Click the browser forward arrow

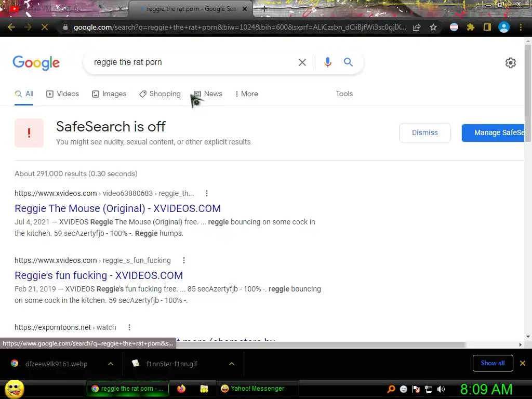click(x=28, y=27)
